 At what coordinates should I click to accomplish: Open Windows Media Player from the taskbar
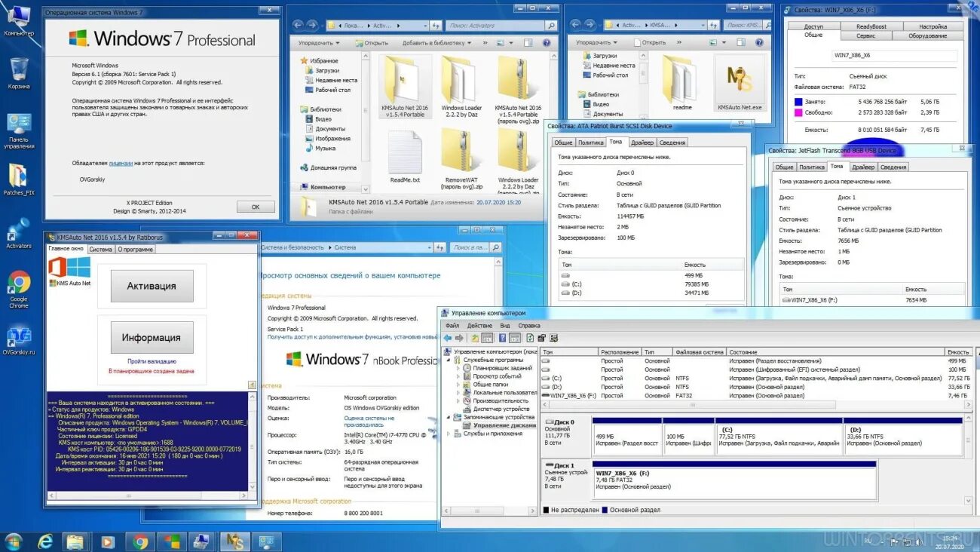click(x=107, y=541)
